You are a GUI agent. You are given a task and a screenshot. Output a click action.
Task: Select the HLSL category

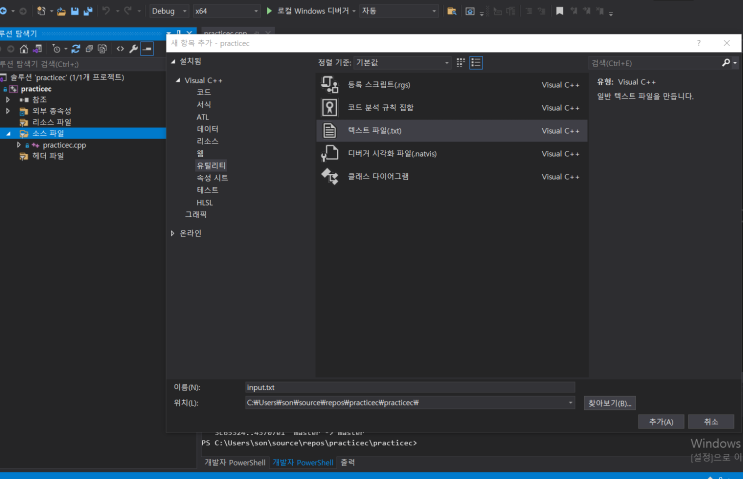(205, 202)
